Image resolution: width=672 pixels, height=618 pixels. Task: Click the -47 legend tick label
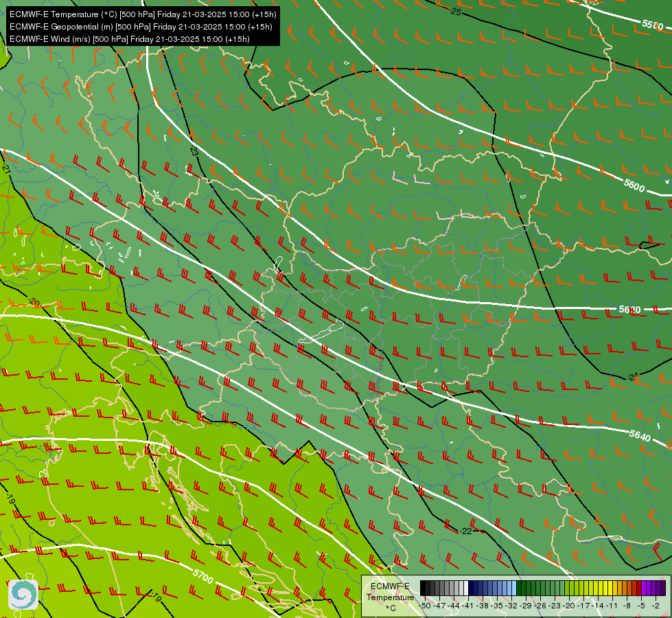[440, 606]
